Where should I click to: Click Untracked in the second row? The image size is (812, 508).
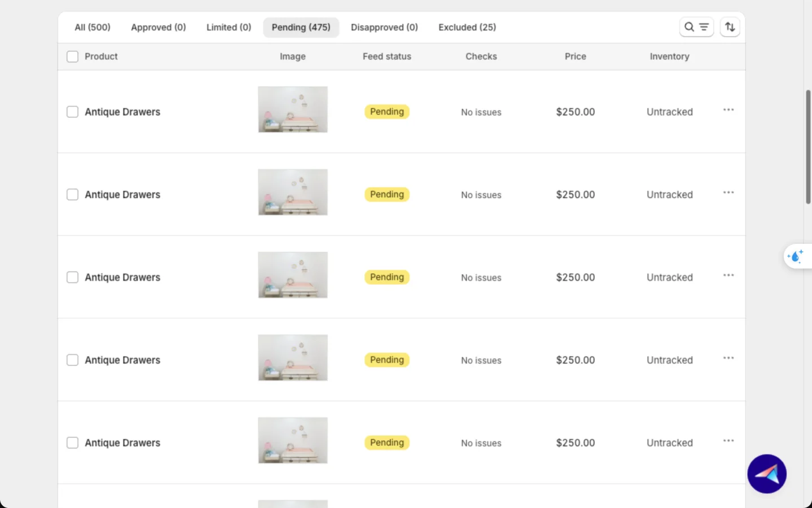[x=669, y=195]
